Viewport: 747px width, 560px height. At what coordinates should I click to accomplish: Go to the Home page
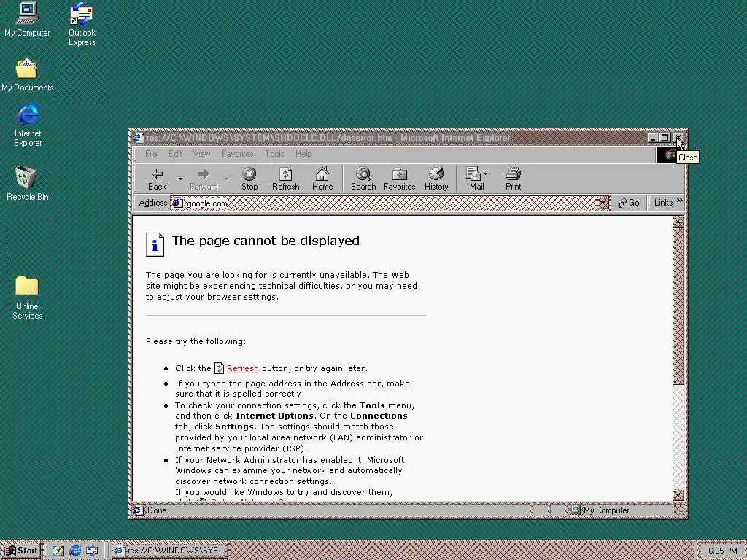tap(322, 179)
